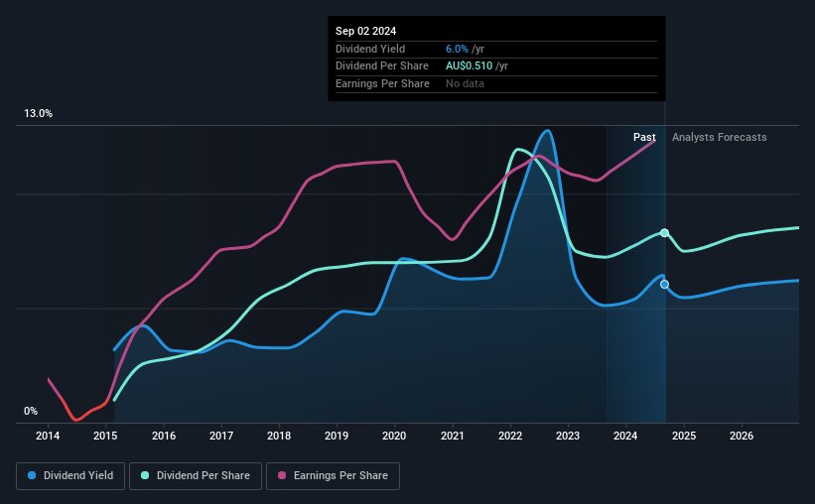
Task: Click the 2020 axis label
Action: (394, 436)
